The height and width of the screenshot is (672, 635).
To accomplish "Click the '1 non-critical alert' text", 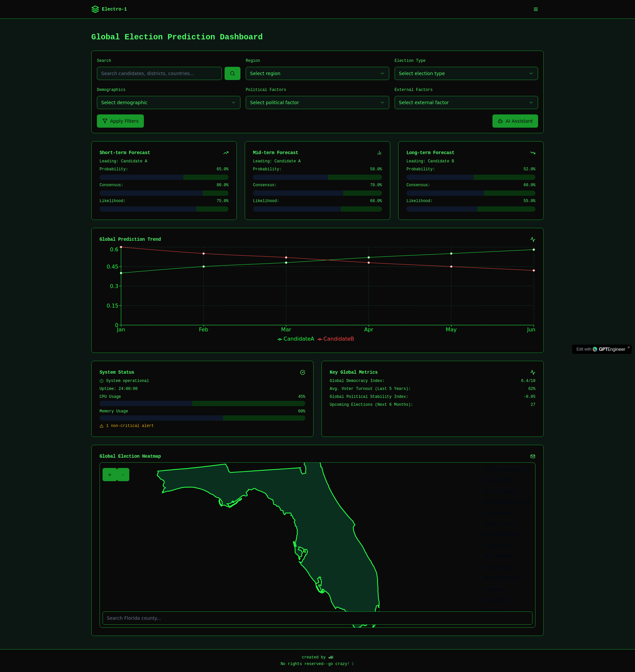I will tap(130, 426).
